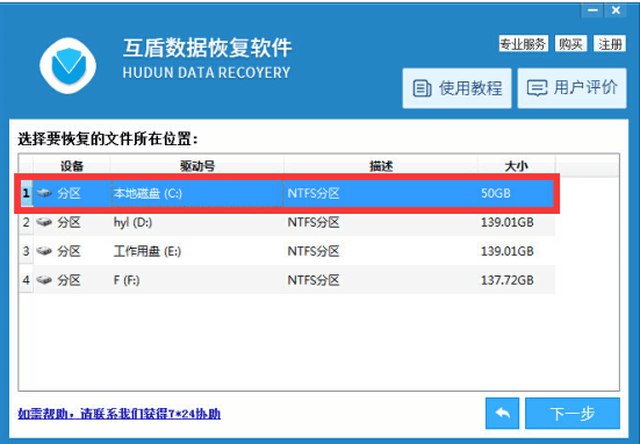The image size is (640, 444).
Task: Click 分区 device cell in row 2
Action: pyautogui.click(x=69, y=222)
